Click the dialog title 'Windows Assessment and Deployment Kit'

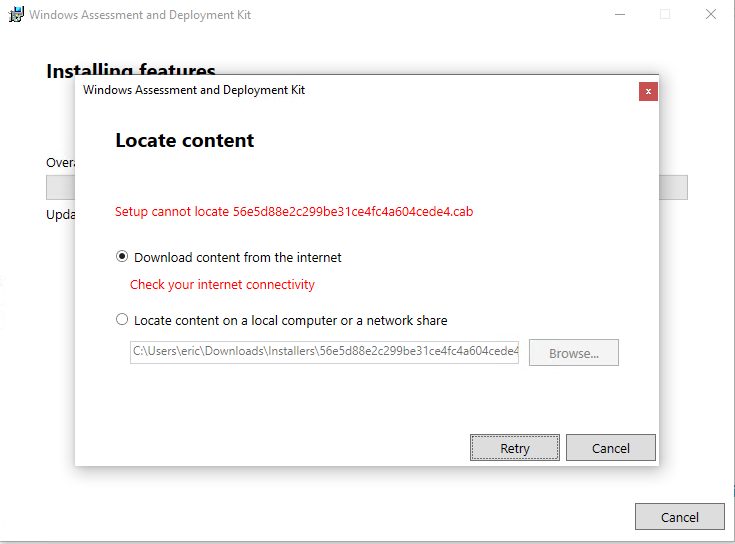(194, 90)
